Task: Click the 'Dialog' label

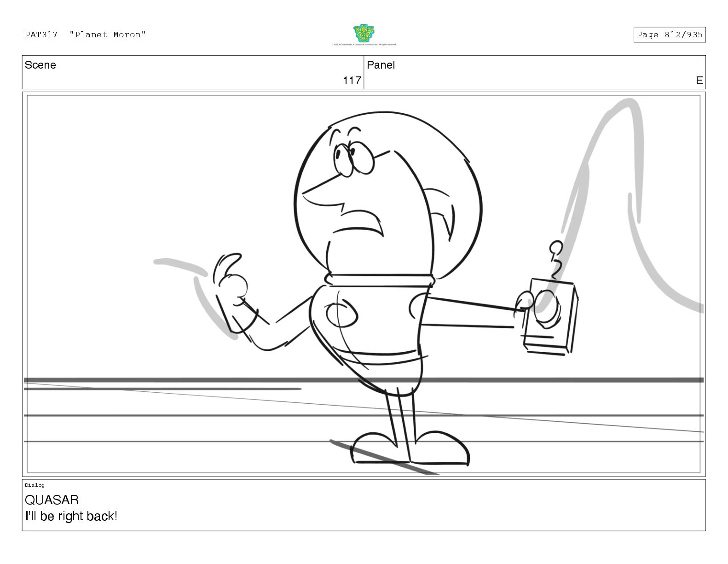Action: (35, 485)
